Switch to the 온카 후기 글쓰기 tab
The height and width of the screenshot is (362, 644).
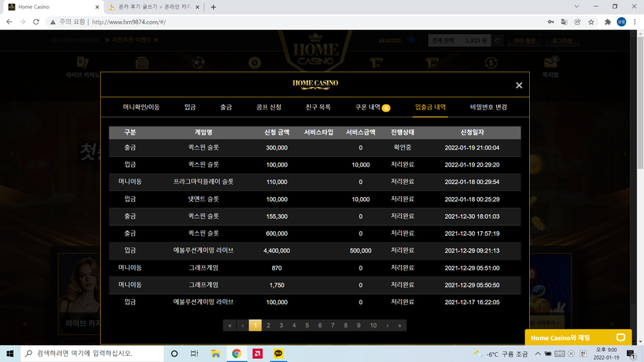[x=154, y=7]
